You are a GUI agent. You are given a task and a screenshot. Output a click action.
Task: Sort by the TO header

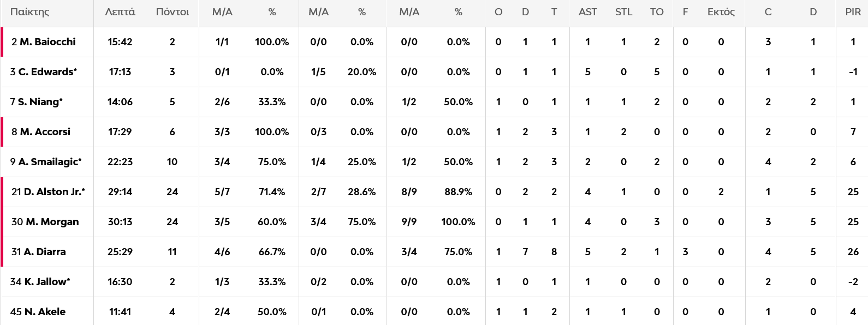(657, 12)
